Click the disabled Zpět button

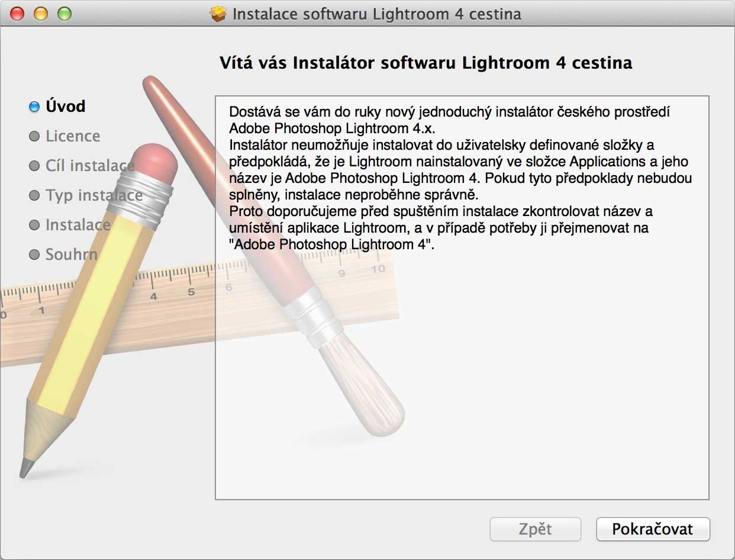pyautogui.click(x=536, y=529)
